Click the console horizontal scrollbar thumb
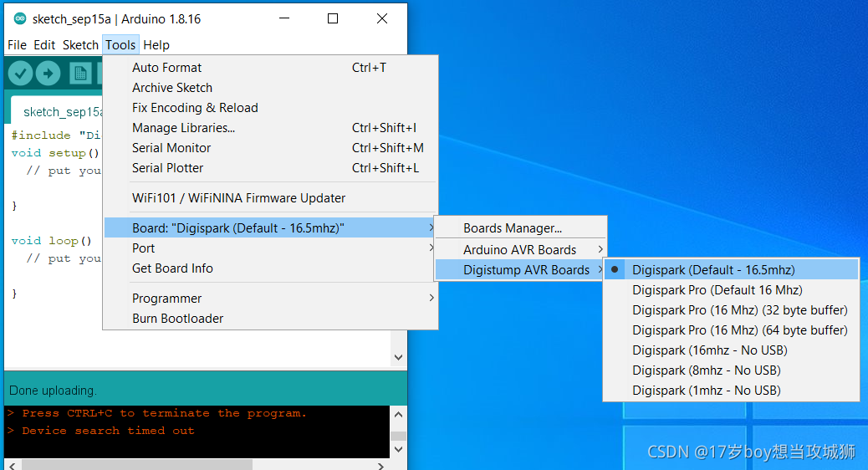 (x=137, y=466)
